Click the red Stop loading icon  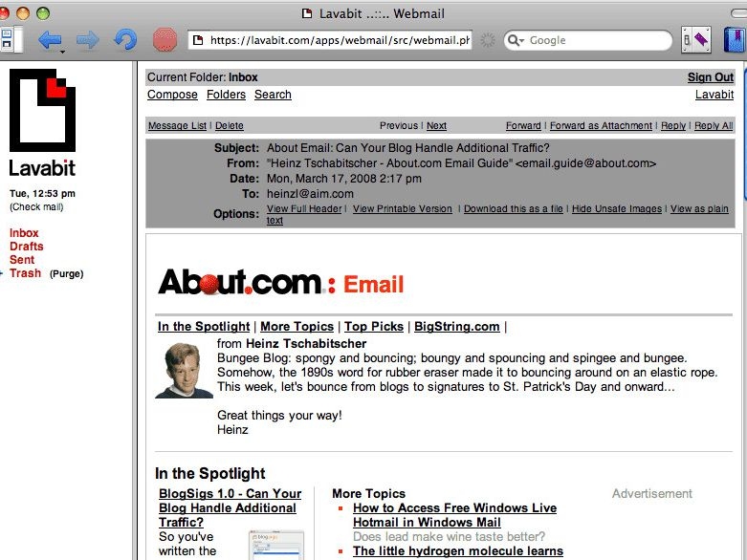click(165, 40)
